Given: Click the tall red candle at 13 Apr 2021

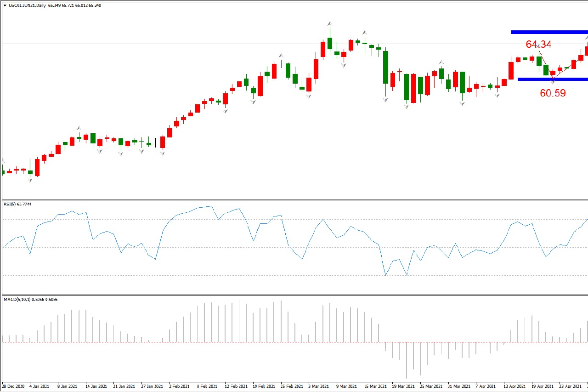Looking at the screenshot, I should click(511, 70).
